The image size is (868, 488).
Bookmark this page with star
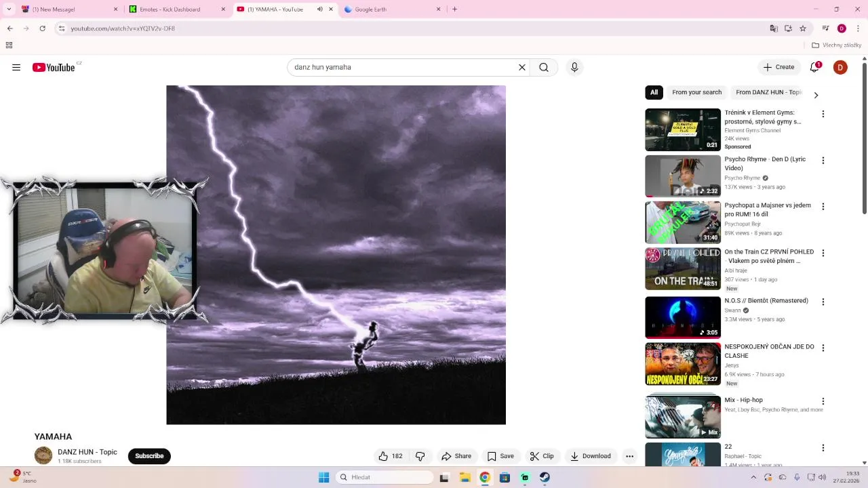point(803,28)
